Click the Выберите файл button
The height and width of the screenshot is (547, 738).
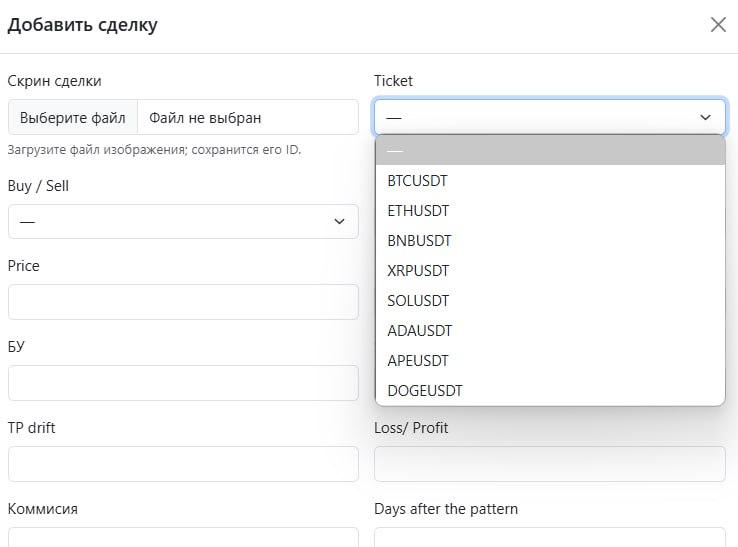click(73, 117)
